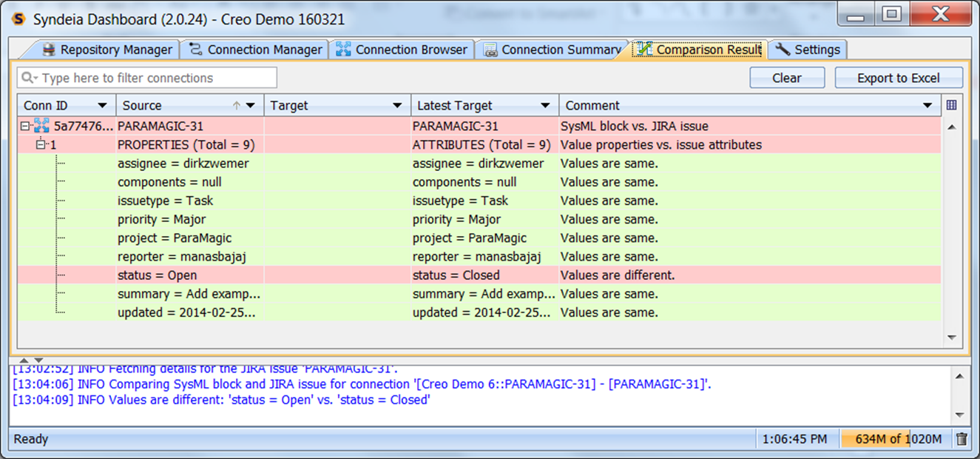Screen dimensions: 980x459
Task: Click the Ready status text
Action: 31,439
